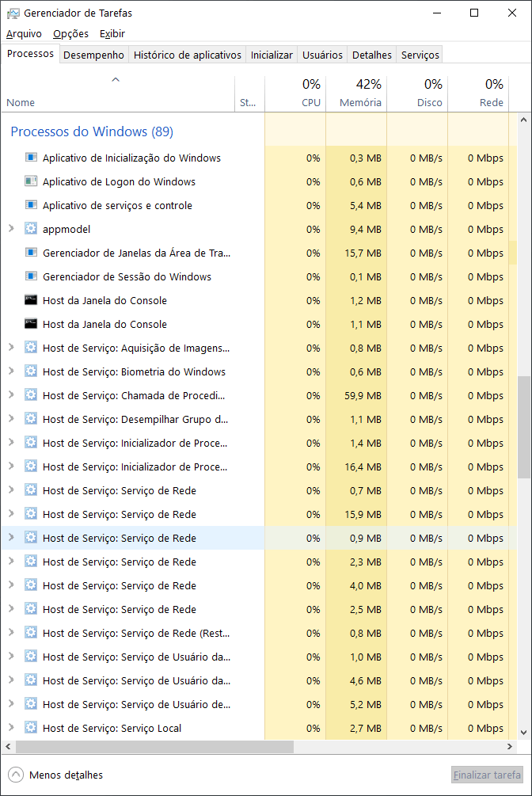Click the Biometria do Windows service icon

coord(31,371)
